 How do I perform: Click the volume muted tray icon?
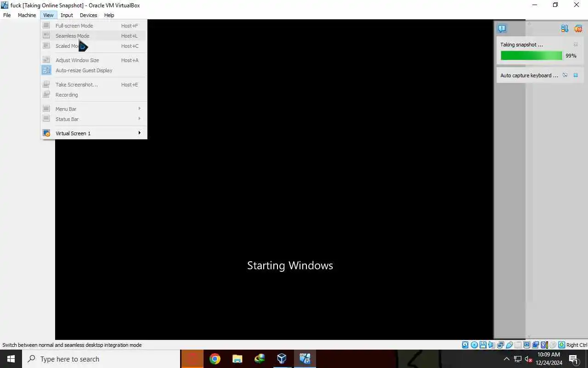click(528, 359)
